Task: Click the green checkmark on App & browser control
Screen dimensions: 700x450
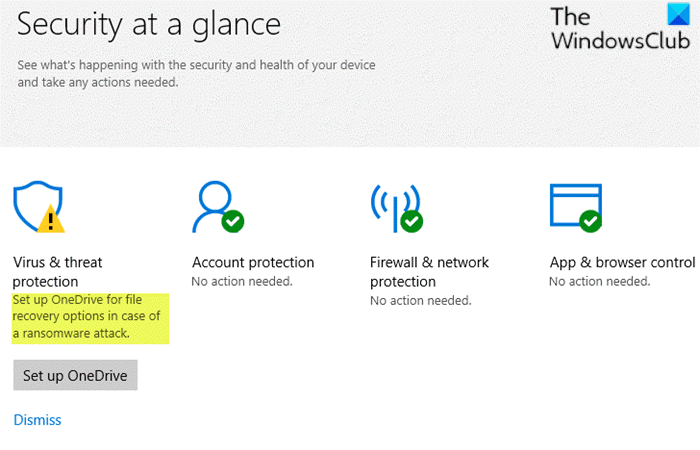Action: pos(589,220)
